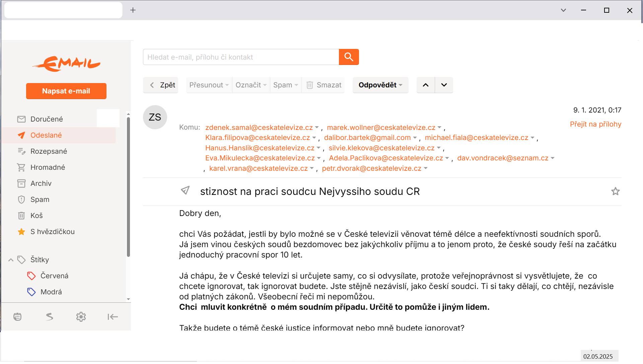Viewport: 643px width, 364px height.
Task: Collapse the Štítky section chevron
Action: pos(11,260)
